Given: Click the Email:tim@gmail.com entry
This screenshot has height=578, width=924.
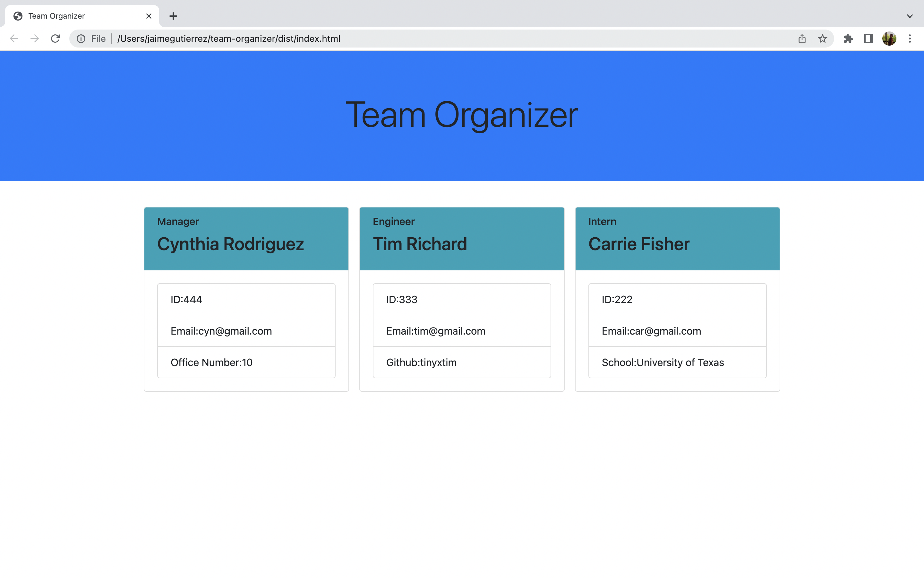Looking at the screenshot, I should pyautogui.click(x=462, y=331).
